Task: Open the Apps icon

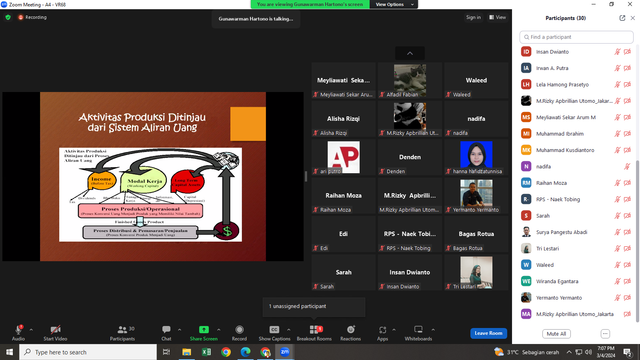Action: click(x=382, y=329)
